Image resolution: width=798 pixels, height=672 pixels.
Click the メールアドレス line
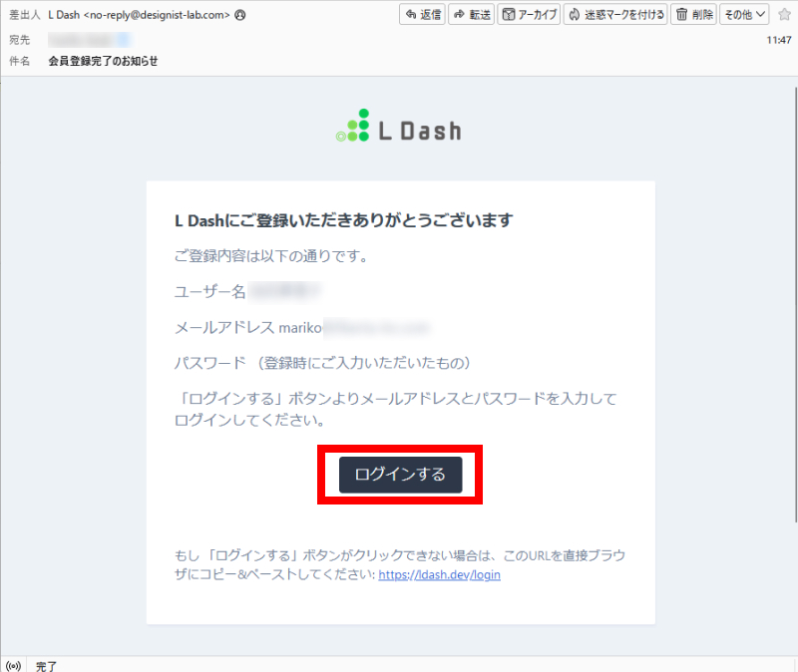[x=302, y=327]
